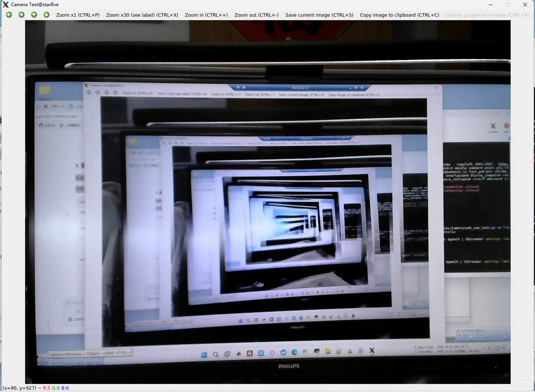The width and height of the screenshot is (535, 392).
Task: Click the Camera Test@starfive title text
Action: [35, 4]
